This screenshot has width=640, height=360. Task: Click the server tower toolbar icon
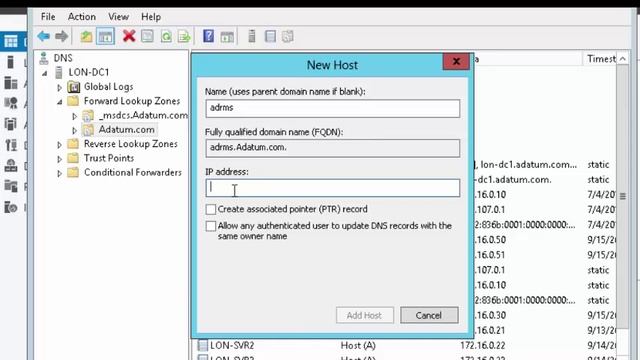click(x=252, y=36)
